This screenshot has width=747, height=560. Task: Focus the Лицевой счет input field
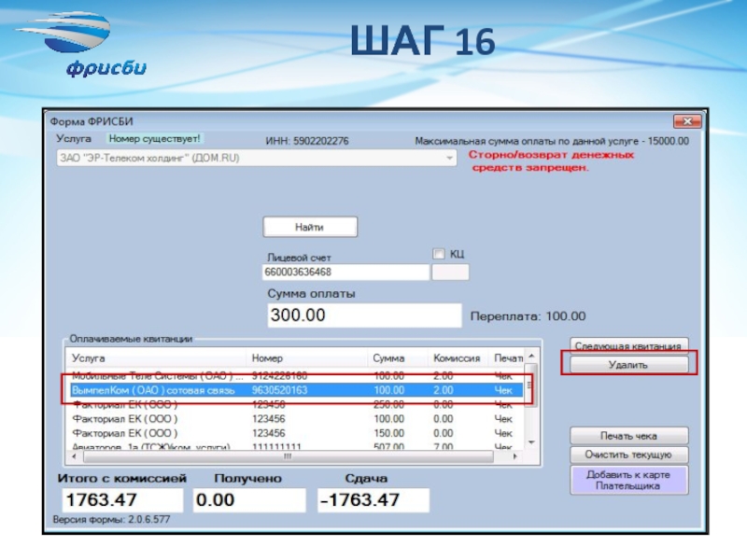(345, 273)
